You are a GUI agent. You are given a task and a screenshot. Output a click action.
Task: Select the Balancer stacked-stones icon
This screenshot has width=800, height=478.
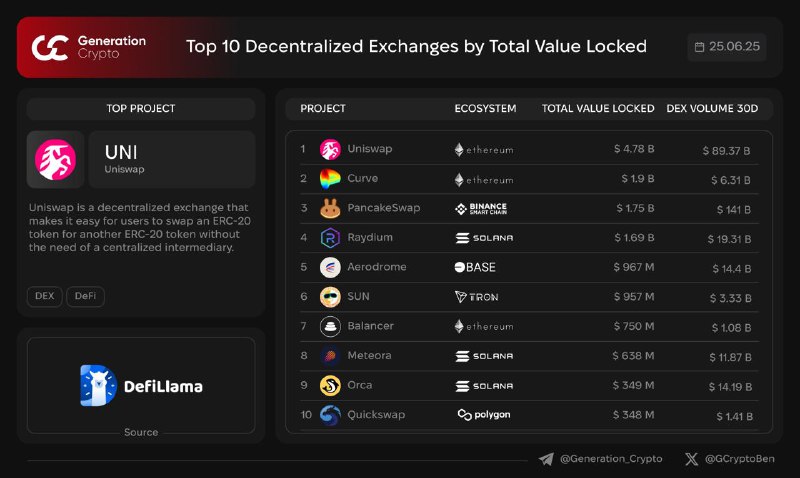(x=330, y=326)
